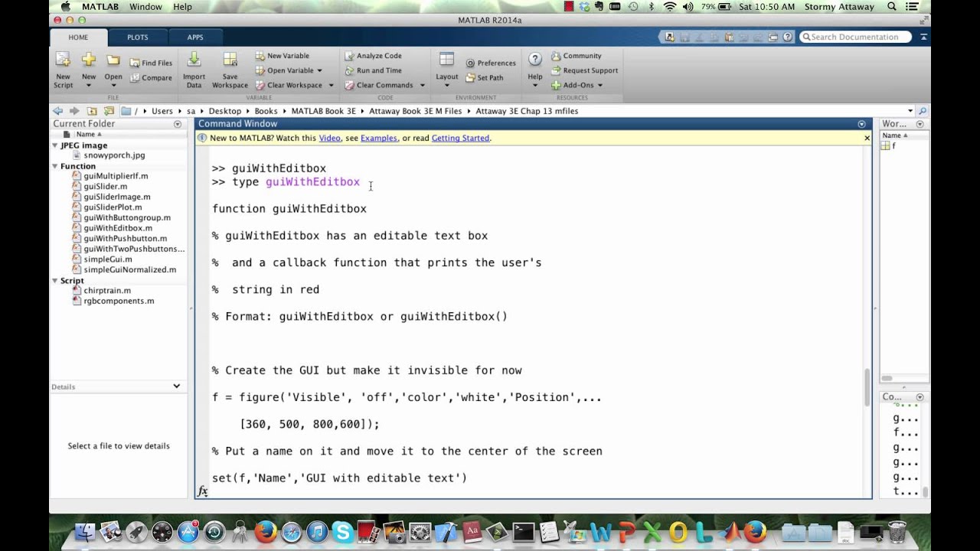The height and width of the screenshot is (551, 980).
Task: Click the Video link in the banner
Action: tap(329, 139)
